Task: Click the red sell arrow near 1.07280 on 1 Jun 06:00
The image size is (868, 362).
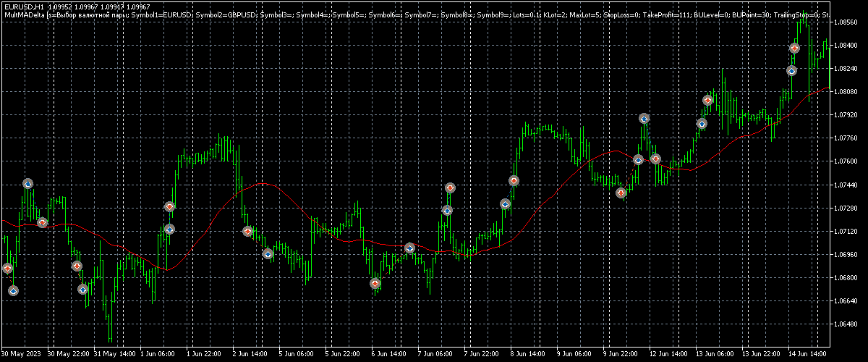Action: [169, 207]
